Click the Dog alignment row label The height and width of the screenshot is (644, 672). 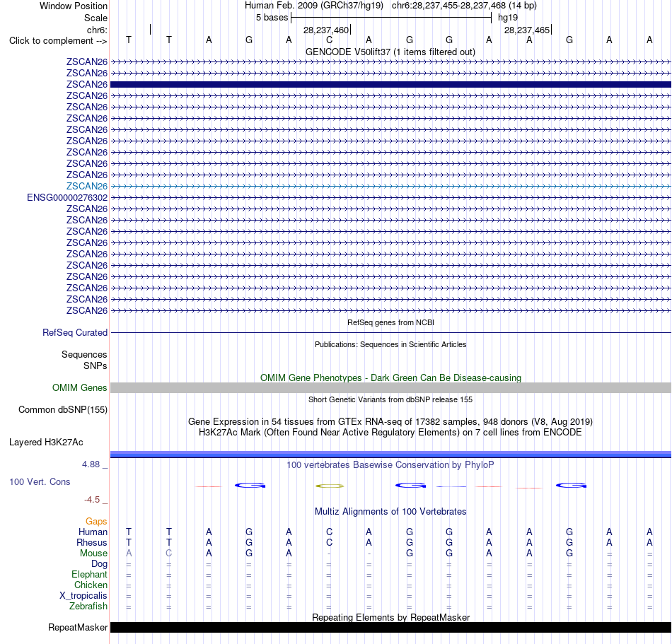99,564
